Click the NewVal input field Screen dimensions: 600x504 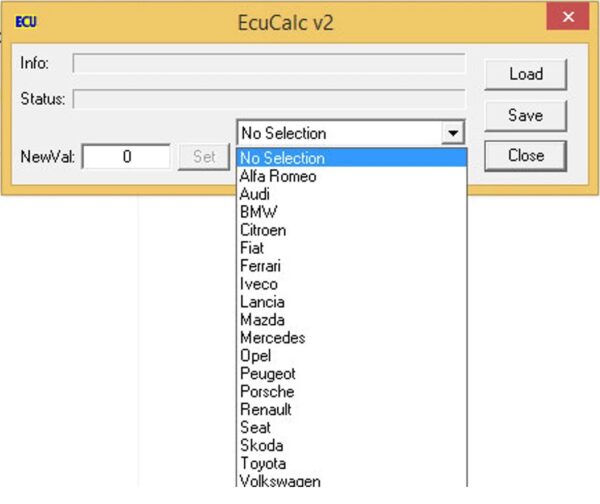[x=127, y=157]
